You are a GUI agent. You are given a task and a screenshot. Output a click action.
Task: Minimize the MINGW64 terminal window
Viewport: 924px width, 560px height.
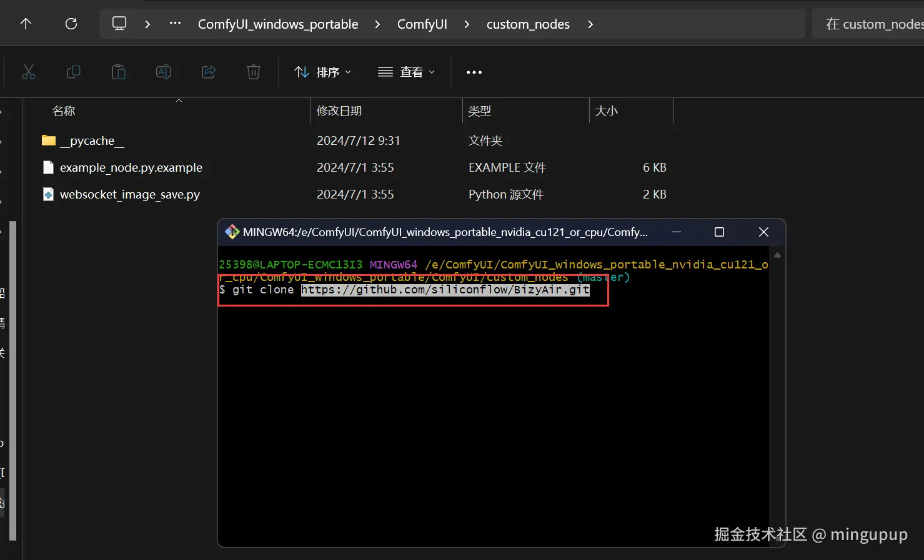676,232
